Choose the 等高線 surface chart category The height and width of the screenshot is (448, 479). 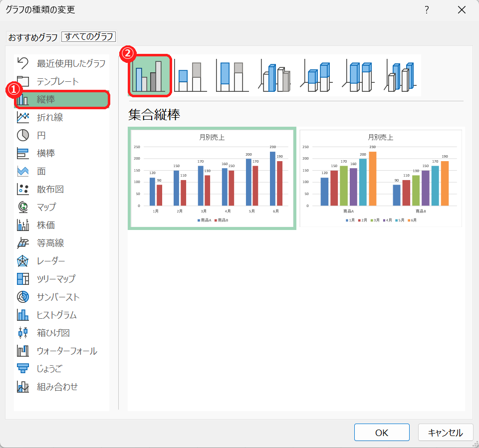pos(61,243)
